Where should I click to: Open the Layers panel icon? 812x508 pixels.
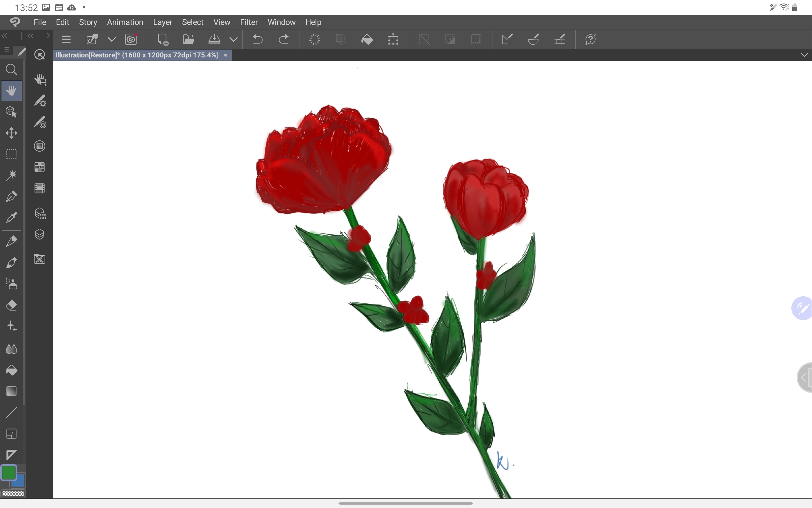(40, 234)
